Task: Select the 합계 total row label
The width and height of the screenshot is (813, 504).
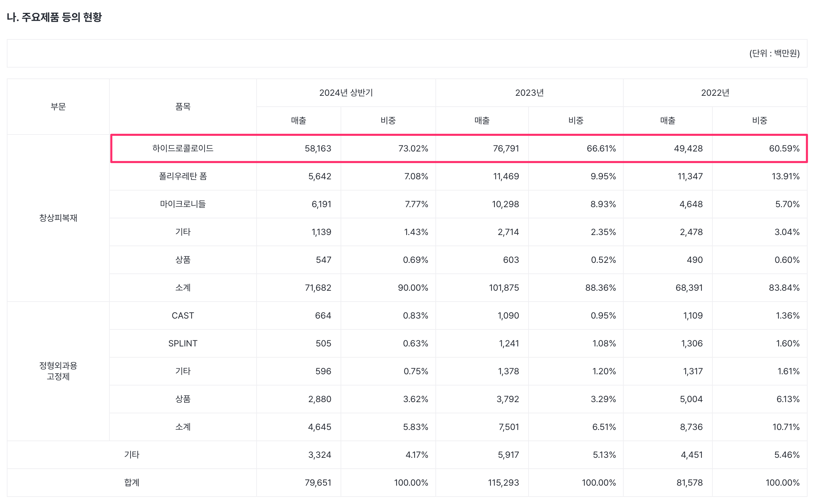Action: pos(132,483)
